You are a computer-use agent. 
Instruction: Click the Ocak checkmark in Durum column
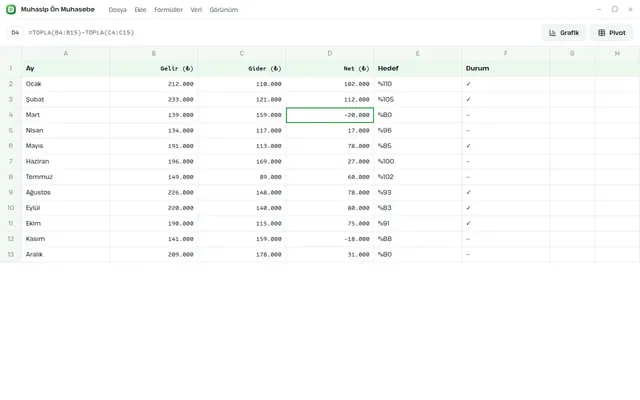click(468, 84)
